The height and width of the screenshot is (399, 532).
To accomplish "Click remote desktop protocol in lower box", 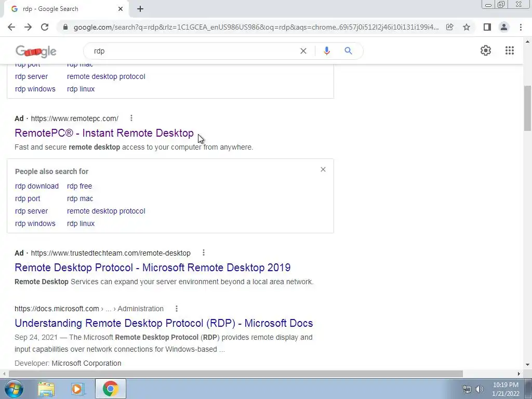I will [x=106, y=211].
